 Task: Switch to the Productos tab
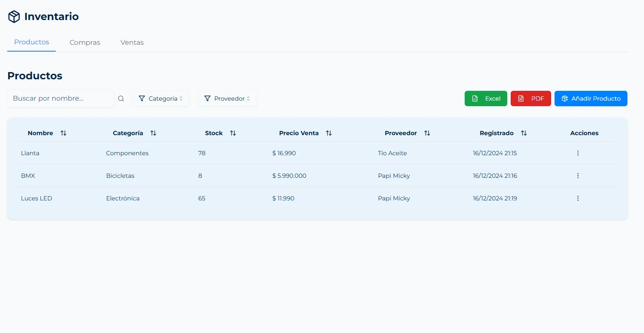pyautogui.click(x=32, y=42)
